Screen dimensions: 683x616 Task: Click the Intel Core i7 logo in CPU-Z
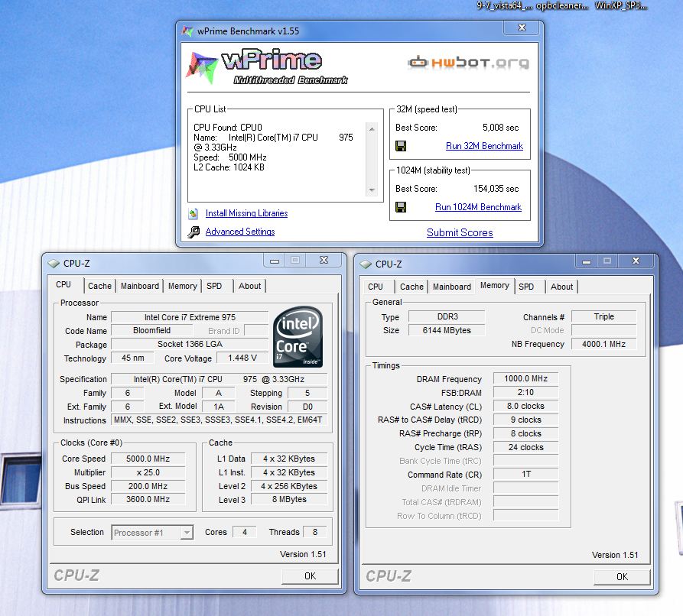point(298,336)
